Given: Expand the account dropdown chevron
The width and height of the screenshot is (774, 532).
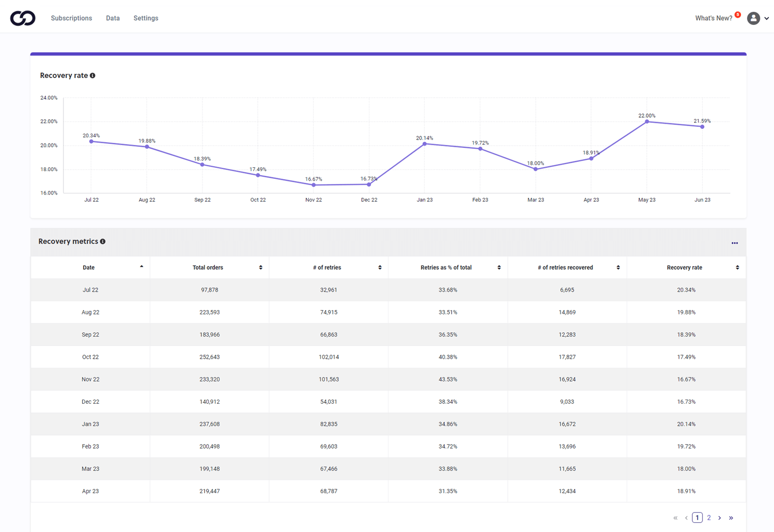Looking at the screenshot, I should 767,19.
